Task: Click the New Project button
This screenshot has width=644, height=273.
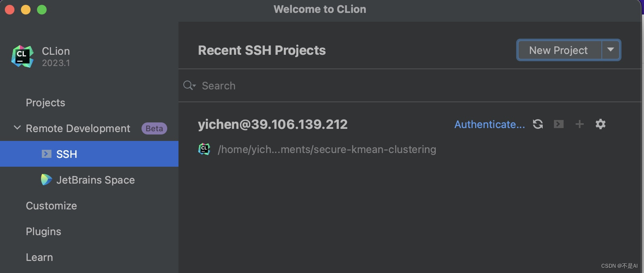Action: tap(558, 50)
